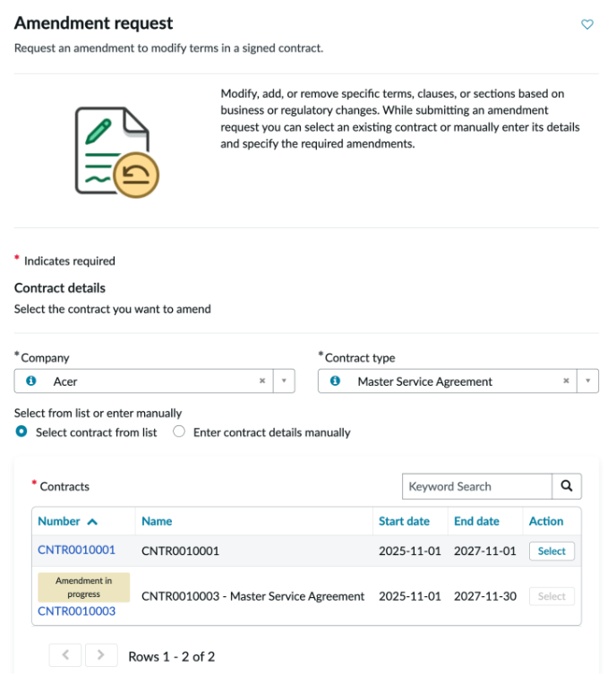Click the Action column header

tap(546, 521)
